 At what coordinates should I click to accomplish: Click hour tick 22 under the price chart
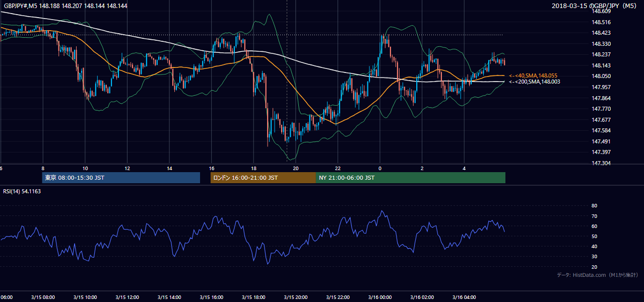point(338,169)
